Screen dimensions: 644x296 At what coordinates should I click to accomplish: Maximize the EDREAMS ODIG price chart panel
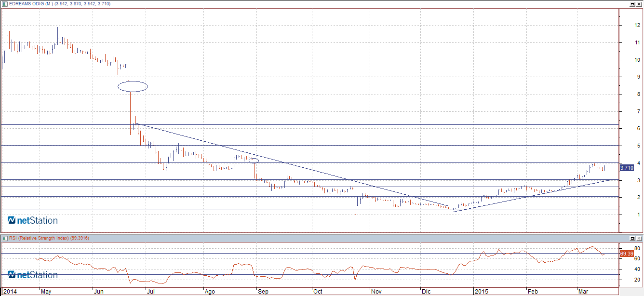tap(632, 4)
